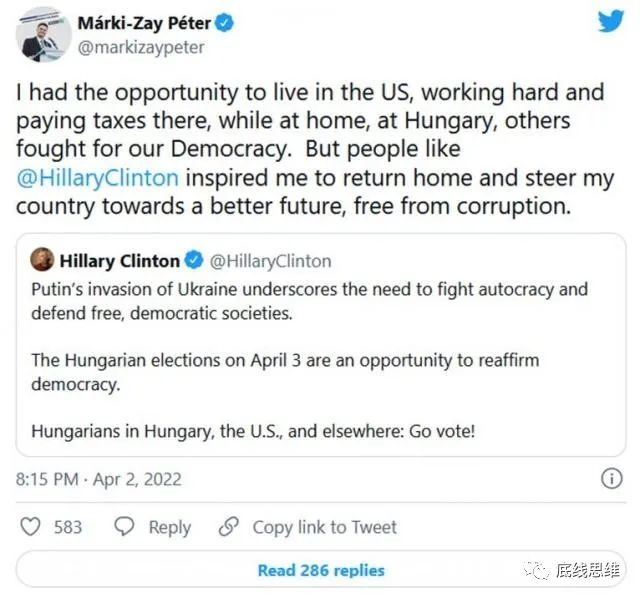Click the copy link chain icon

[x=230, y=527]
